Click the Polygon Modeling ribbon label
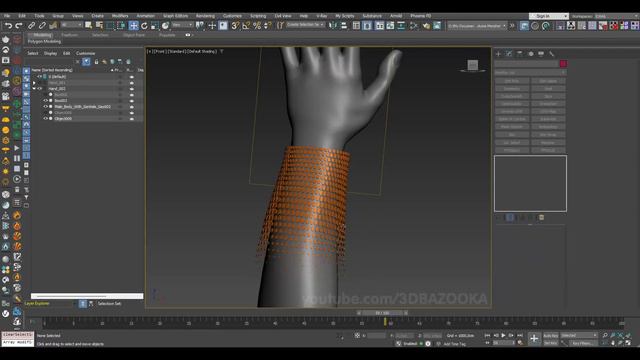 pyautogui.click(x=44, y=42)
